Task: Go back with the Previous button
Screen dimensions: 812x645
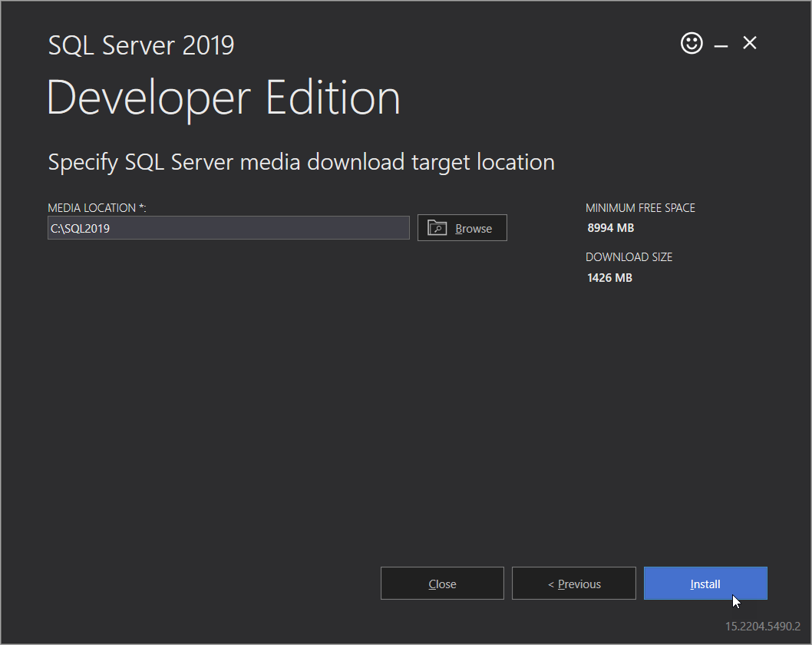Action: coord(574,584)
